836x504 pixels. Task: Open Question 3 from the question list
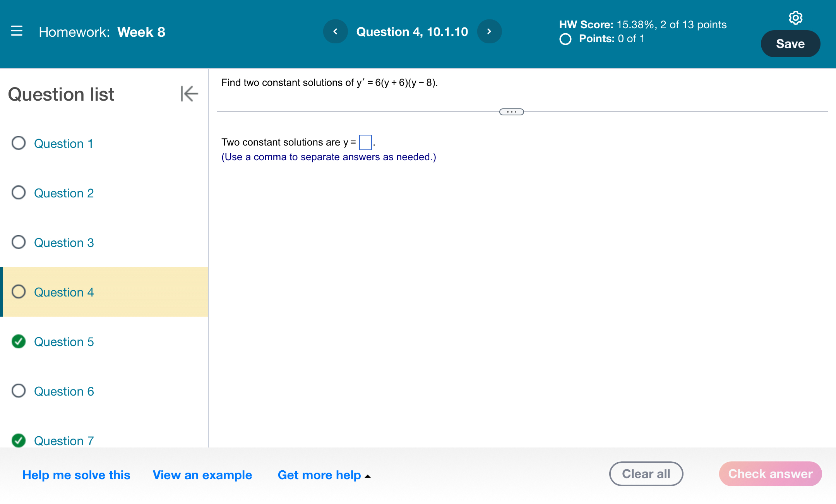coord(64,243)
